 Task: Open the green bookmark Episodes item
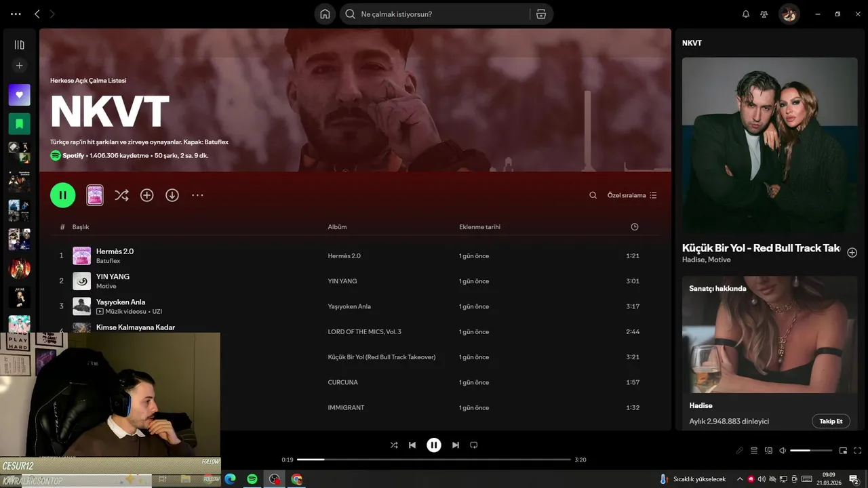(19, 124)
